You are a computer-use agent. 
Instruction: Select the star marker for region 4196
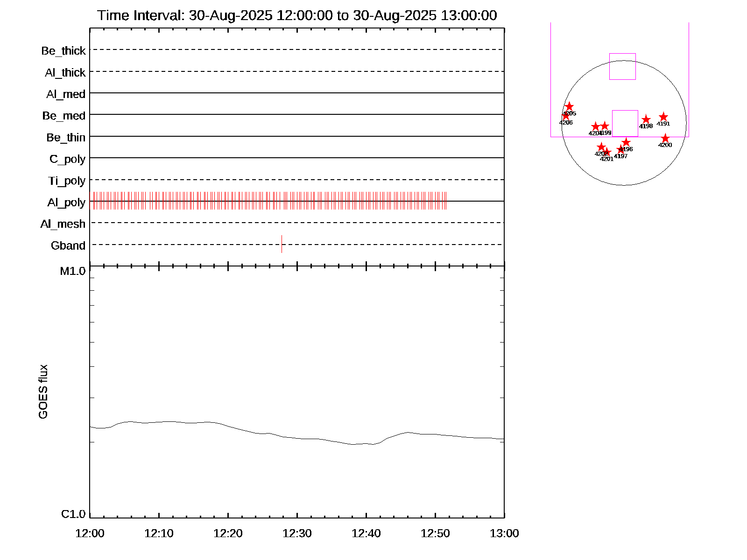(626, 142)
